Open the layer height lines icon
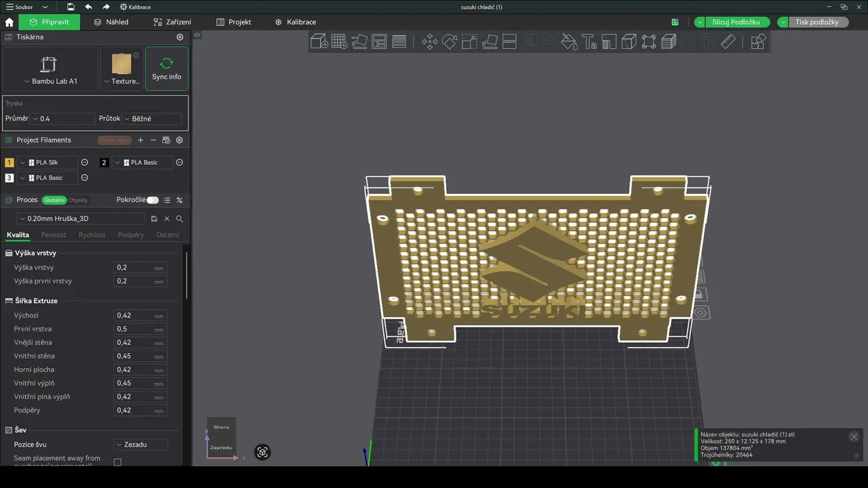Image resolution: width=868 pixels, height=488 pixels. point(399,42)
